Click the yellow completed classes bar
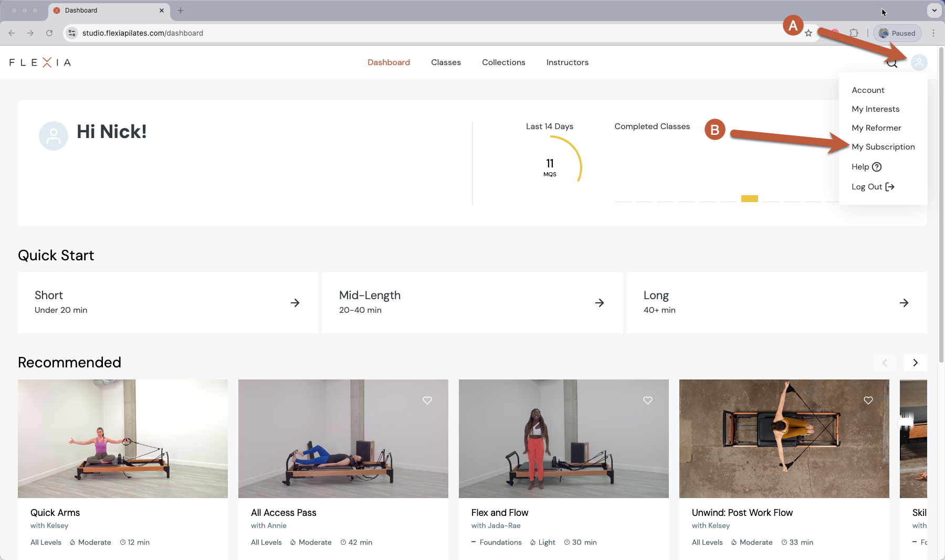The width and height of the screenshot is (945, 560). click(x=749, y=198)
